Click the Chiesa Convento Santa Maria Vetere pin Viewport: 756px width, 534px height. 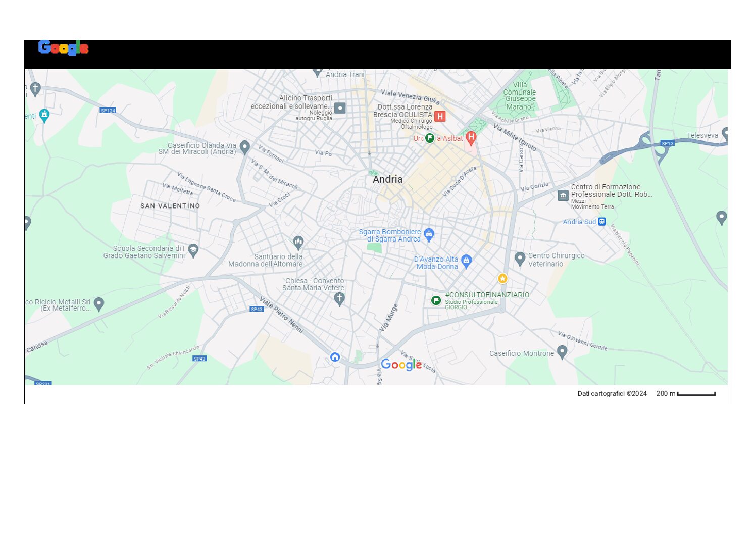click(x=339, y=299)
